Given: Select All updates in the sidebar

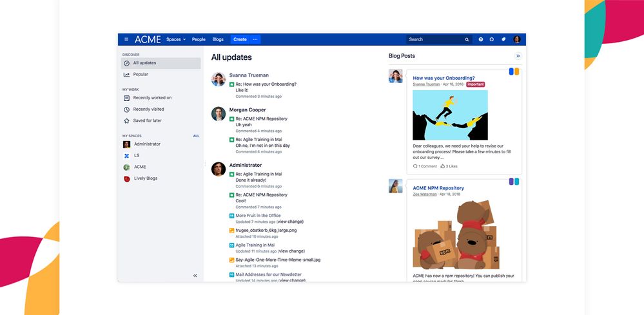Looking at the screenshot, I should [x=161, y=63].
